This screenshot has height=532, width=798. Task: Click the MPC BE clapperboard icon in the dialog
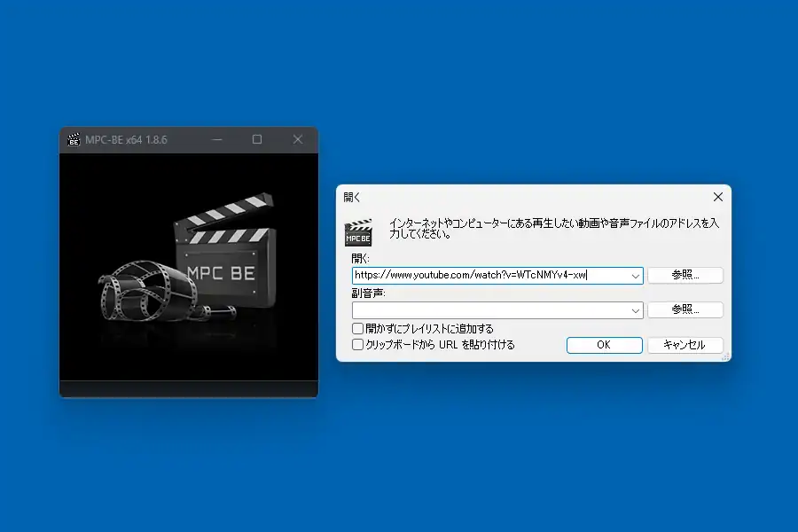point(358,232)
